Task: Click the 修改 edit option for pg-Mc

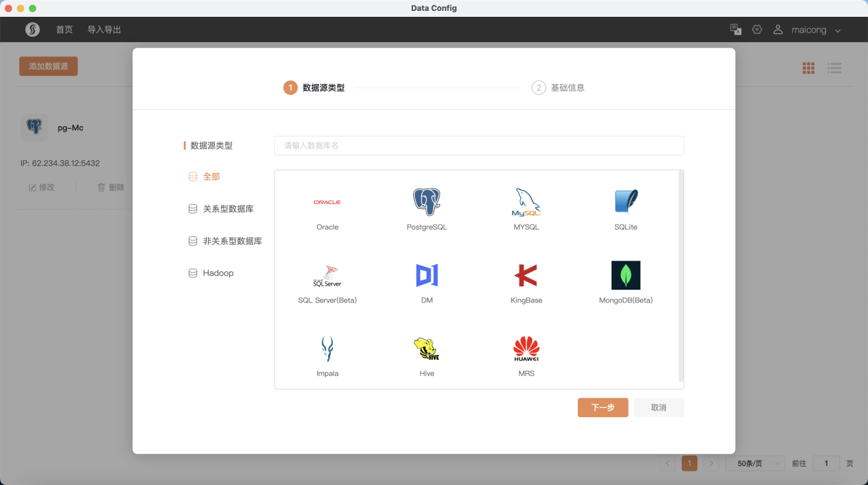Action: 41,187
